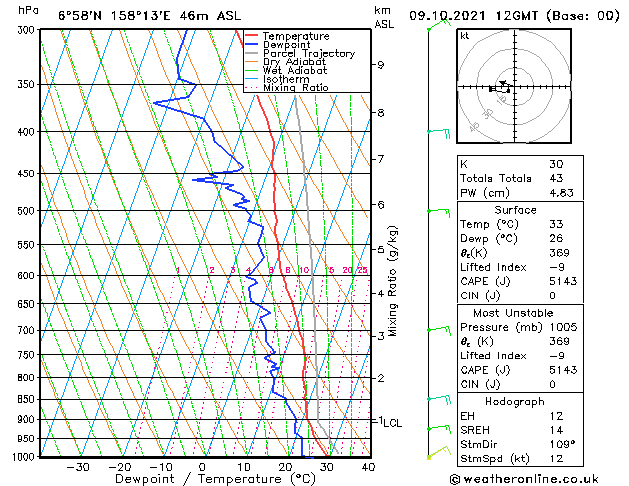629x486 pixels.
Task: Click the 850 hPa pressure level label
Action: tap(28, 399)
